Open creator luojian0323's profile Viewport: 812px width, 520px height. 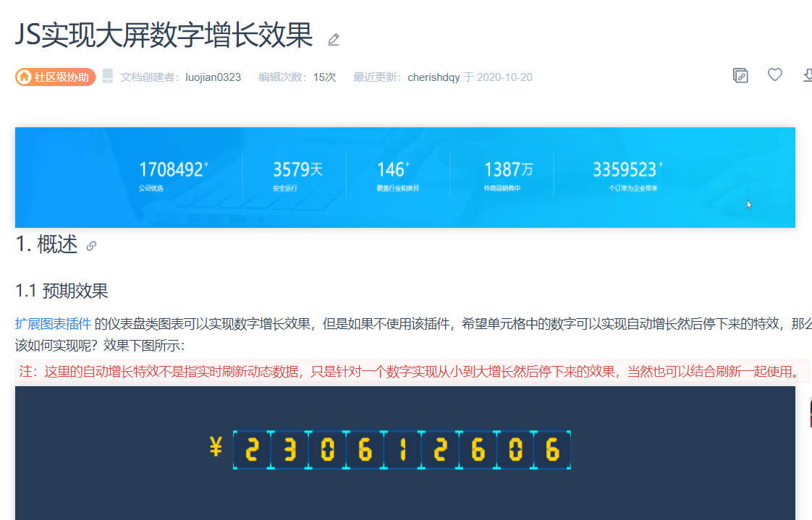coord(213,77)
